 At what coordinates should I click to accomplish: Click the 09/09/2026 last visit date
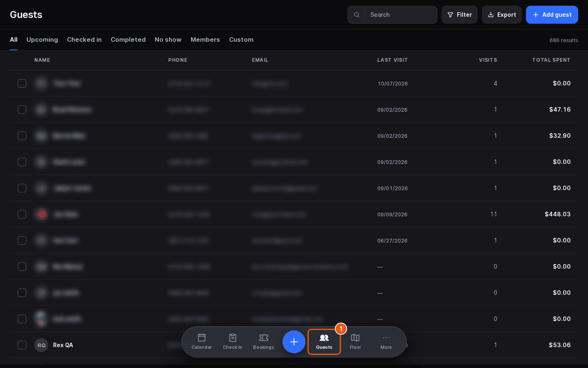392,214
